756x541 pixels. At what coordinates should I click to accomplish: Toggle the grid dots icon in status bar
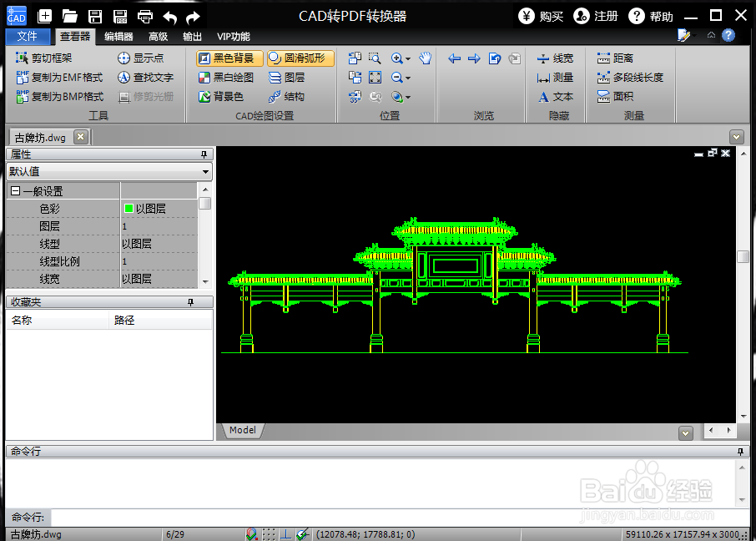269,533
